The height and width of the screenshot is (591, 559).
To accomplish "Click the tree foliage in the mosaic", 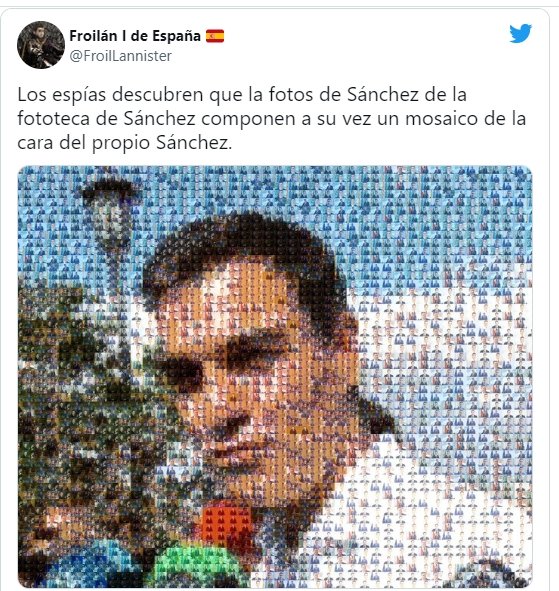I will click(75, 377).
